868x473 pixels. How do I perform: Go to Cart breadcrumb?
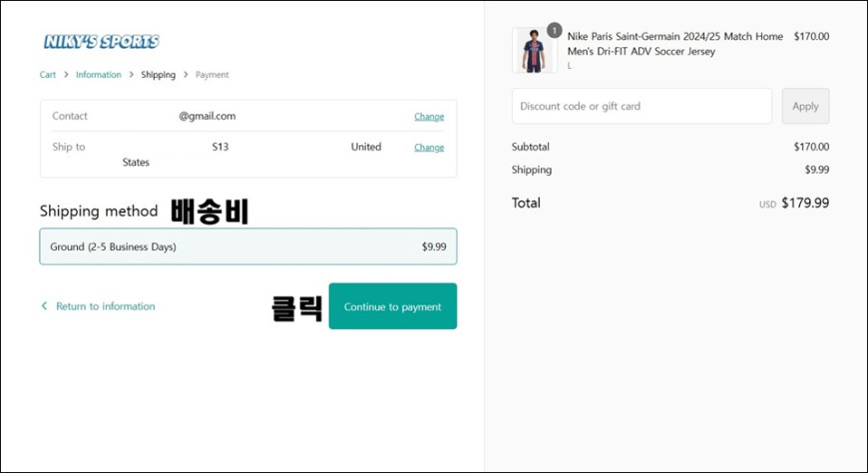[x=48, y=75]
